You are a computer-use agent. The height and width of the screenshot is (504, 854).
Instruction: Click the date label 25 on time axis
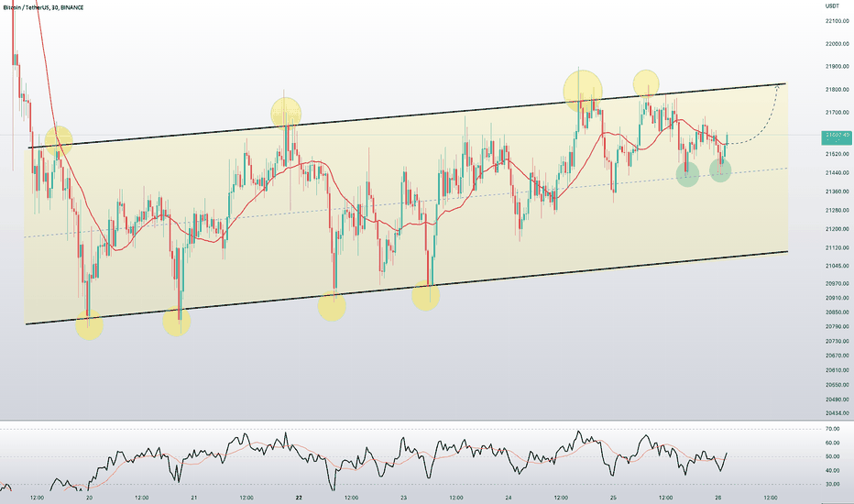coord(613,498)
